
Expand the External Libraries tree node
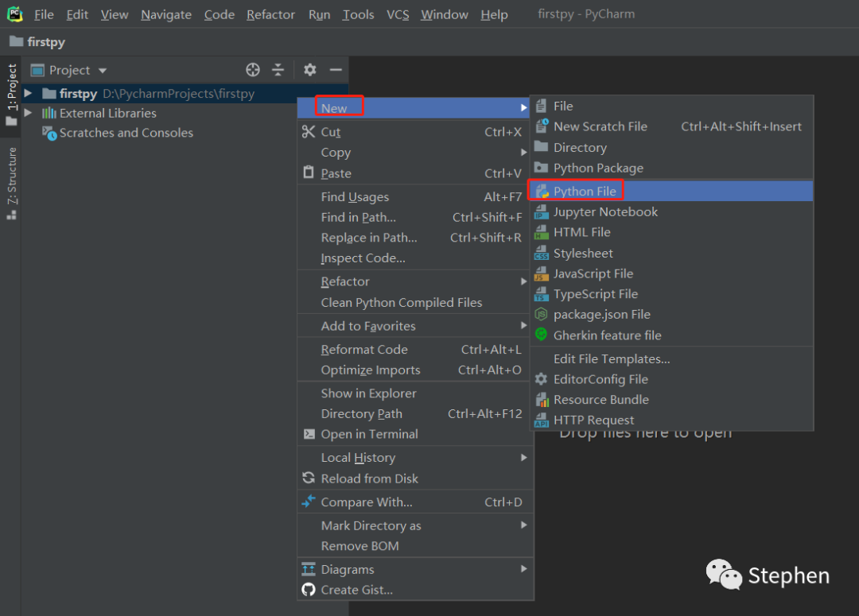pyautogui.click(x=28, y=113)
